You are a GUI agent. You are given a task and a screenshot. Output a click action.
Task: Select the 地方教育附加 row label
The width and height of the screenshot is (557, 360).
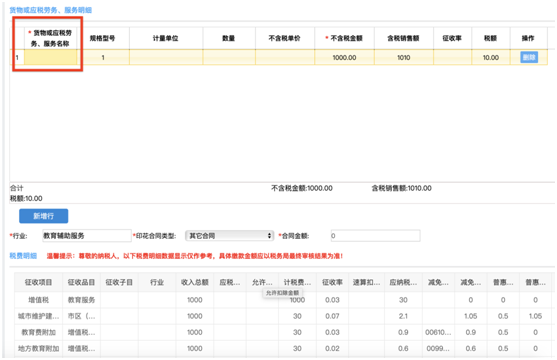38,349
